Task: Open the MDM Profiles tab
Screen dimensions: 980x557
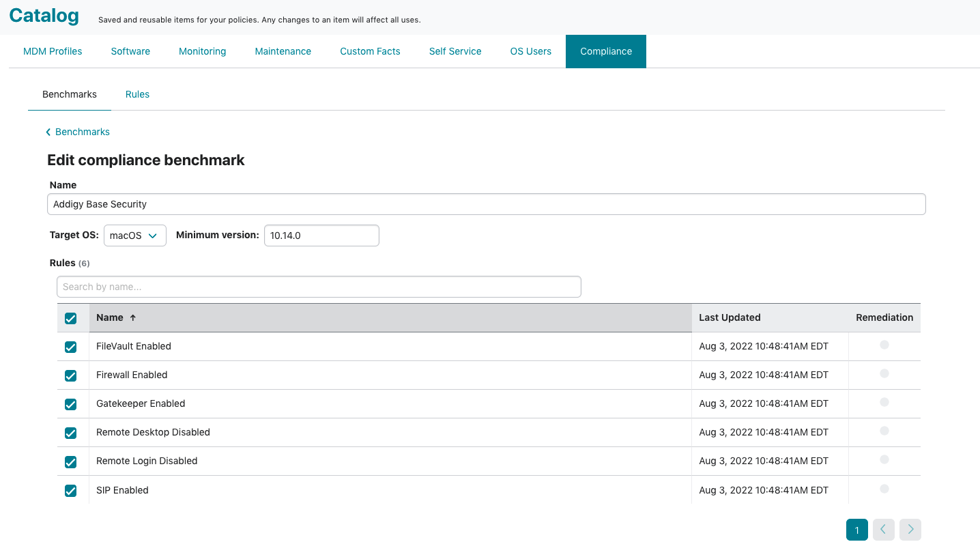Action: click(x=53, y=51)
